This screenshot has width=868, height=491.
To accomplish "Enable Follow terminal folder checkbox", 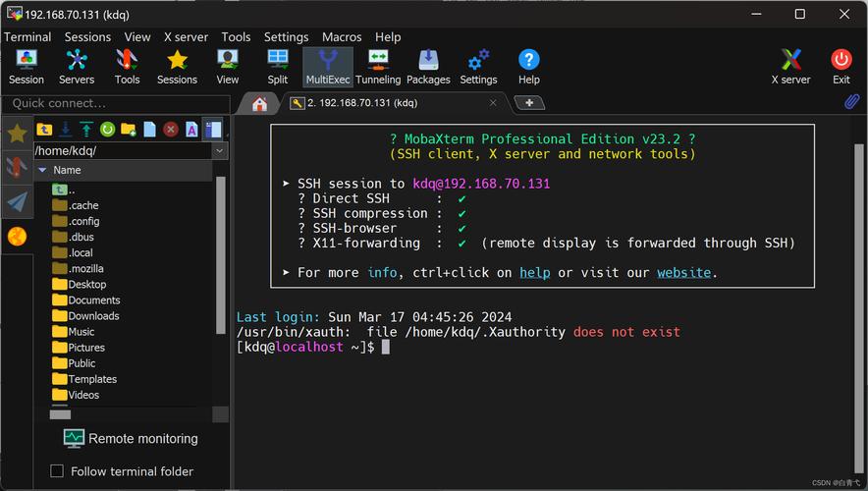I will pyautogui.click(x=57, y=471).
